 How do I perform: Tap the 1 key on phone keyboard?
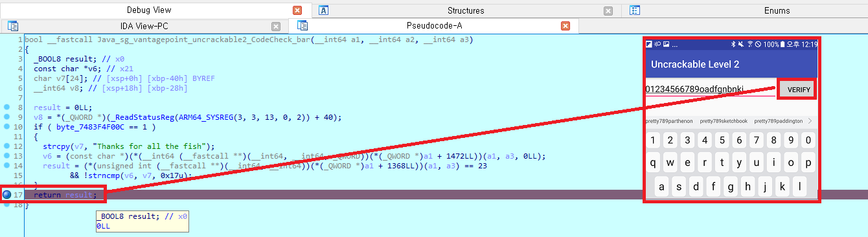pos(654,141)
